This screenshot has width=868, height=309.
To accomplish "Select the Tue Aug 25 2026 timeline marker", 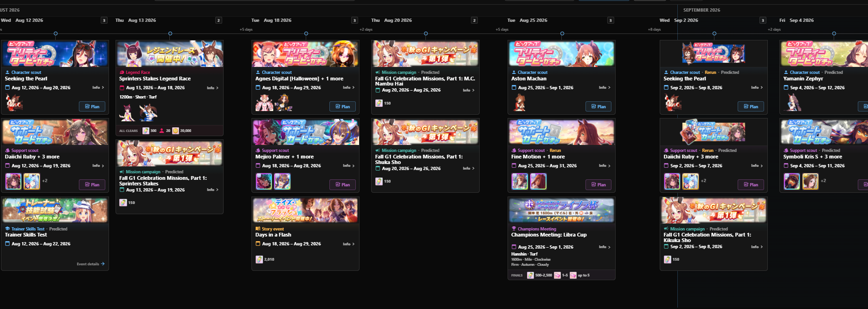I will coord(562,33).
